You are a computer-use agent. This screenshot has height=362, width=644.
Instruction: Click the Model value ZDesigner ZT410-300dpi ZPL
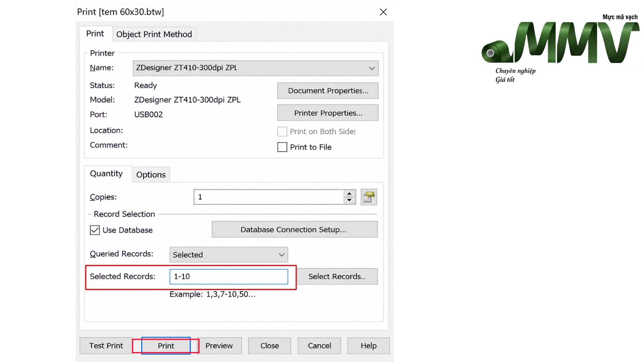pos(187,100)
